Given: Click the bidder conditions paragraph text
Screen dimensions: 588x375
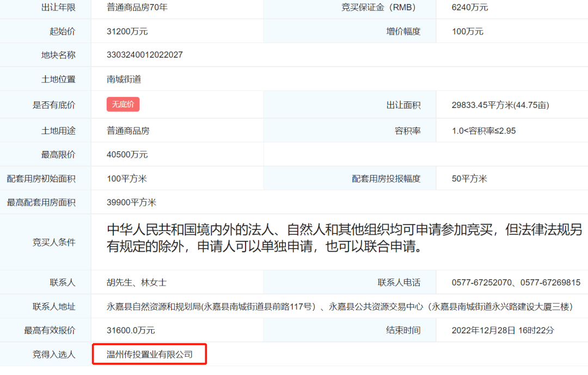Looking at the screenshot, I should pos(344,239).
